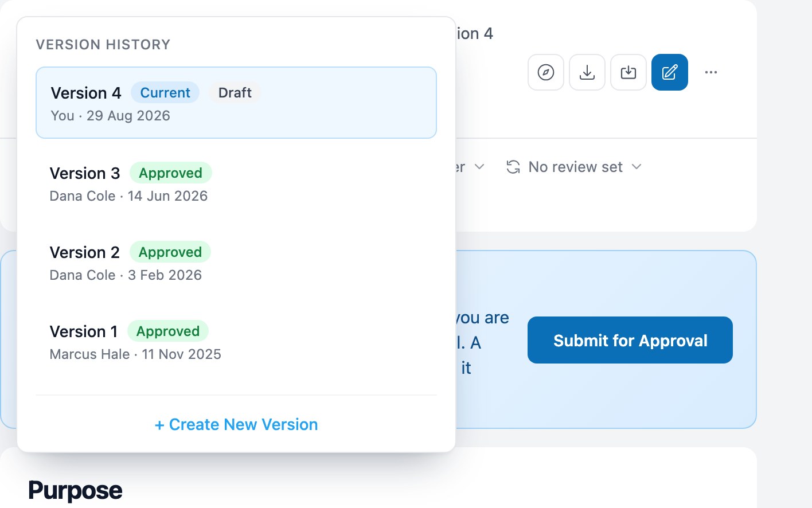Click the Submit for Approval button
Screen dimensions: 812x508
coord(630,340)
